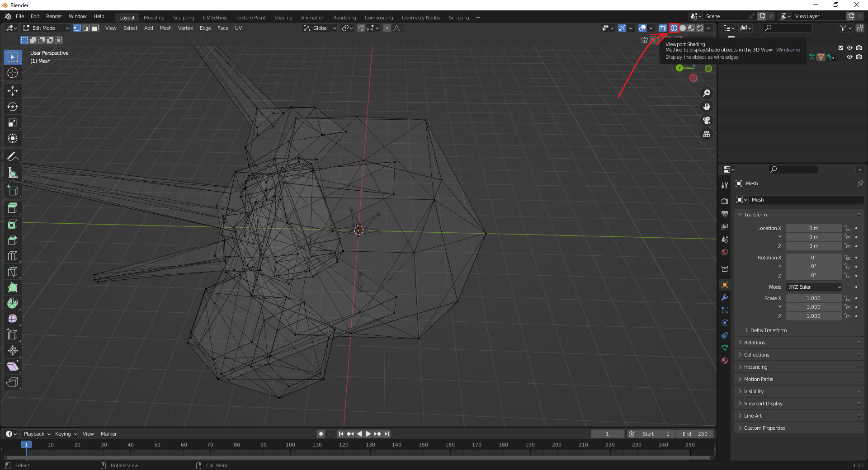This screenshot has width=868, height=470.
Task: Select the Measure tool
Action: click(13, 173)
